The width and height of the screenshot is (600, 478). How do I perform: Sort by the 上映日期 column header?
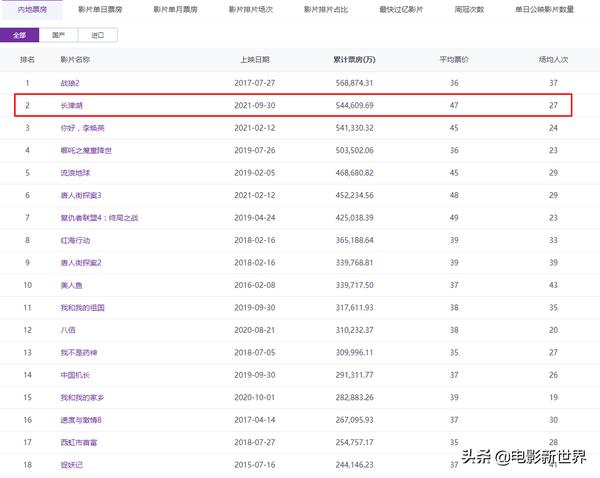point(254,60)
